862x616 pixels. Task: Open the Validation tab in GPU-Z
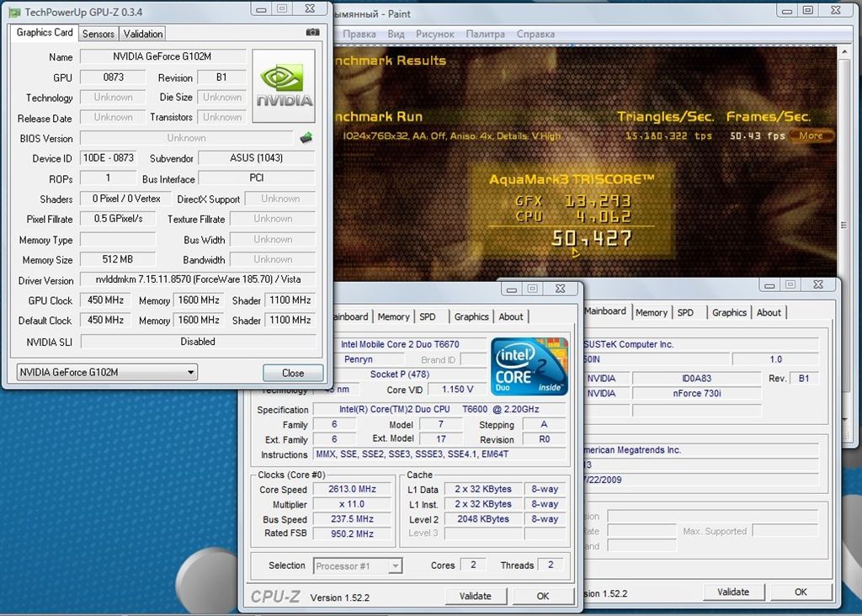143,34
